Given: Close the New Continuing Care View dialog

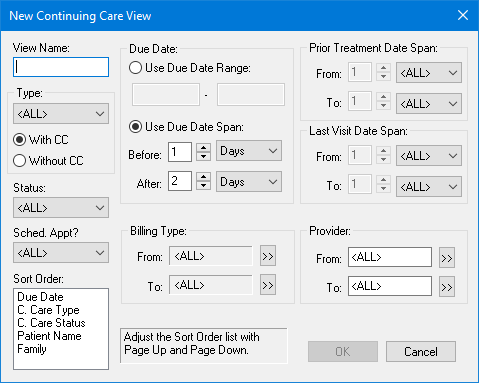Looking at the screenshot, I should click(463, 15).
